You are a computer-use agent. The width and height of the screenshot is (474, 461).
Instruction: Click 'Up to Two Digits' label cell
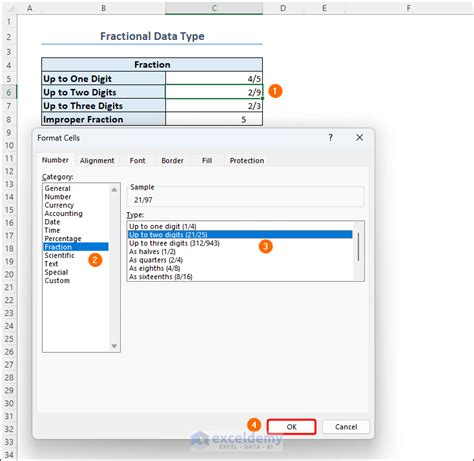[x=103, y=92]
